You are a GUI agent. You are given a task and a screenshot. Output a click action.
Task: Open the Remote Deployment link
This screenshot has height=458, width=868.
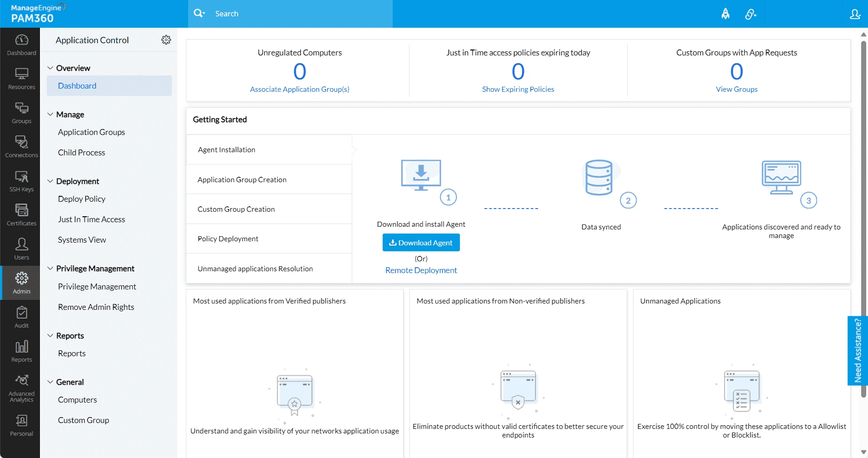pyautogui.click(x=421, y=270)
